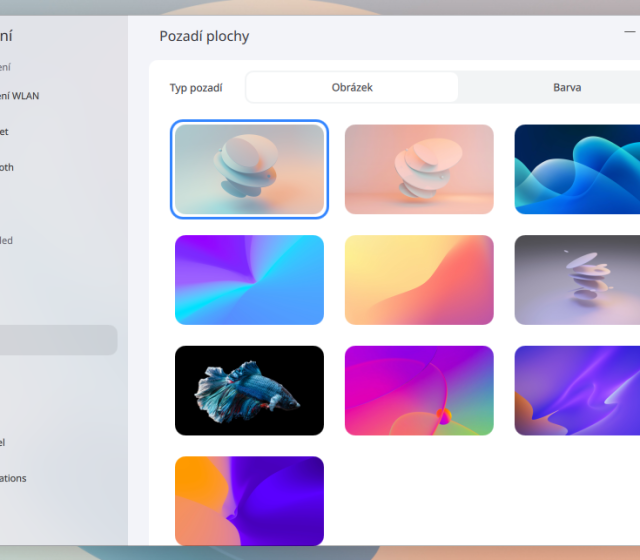Choose the pink stacked discs wallpaper

419,169
